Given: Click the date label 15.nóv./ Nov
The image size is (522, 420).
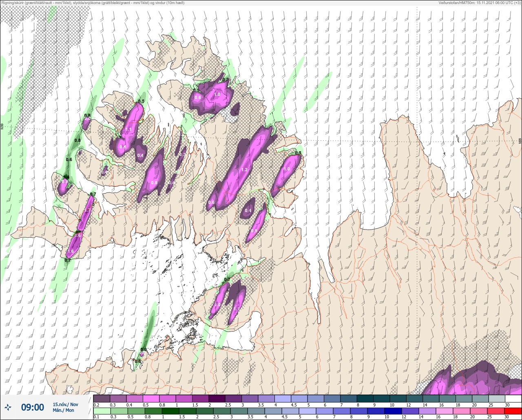Looking at the screenshot, I should pyautogui.click(x=65, y=405).
